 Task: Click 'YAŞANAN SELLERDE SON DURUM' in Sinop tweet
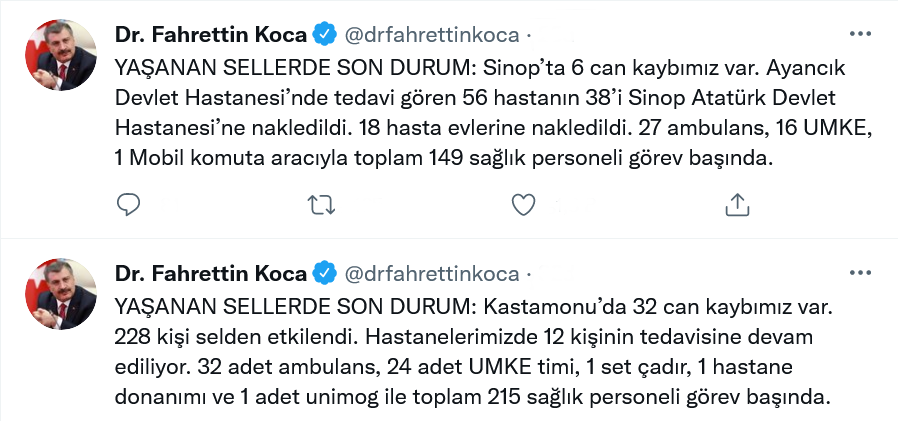pos(296,68)
